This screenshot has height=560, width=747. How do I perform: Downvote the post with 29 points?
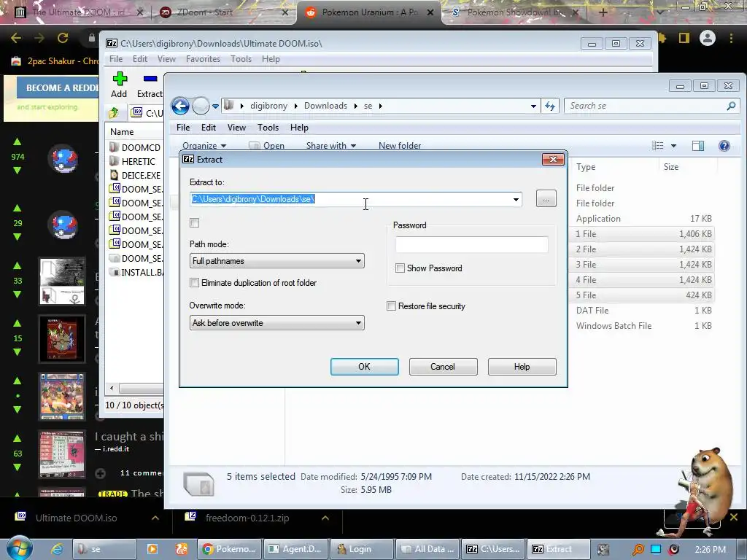tap(18, 237)
